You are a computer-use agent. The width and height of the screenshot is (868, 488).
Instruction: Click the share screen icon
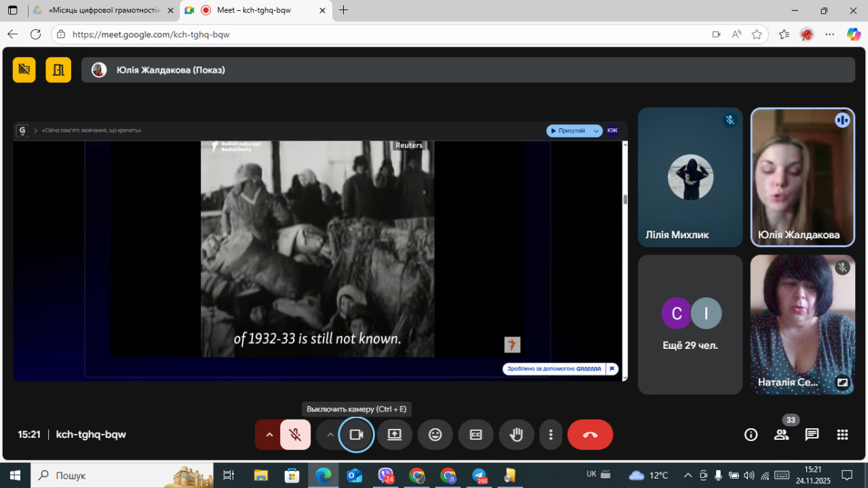coord(395,435)
